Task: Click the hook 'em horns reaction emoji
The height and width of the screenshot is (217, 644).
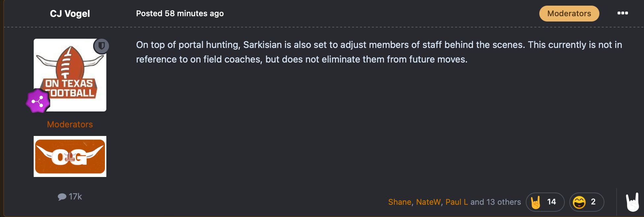Action: (x=536, y=202)
